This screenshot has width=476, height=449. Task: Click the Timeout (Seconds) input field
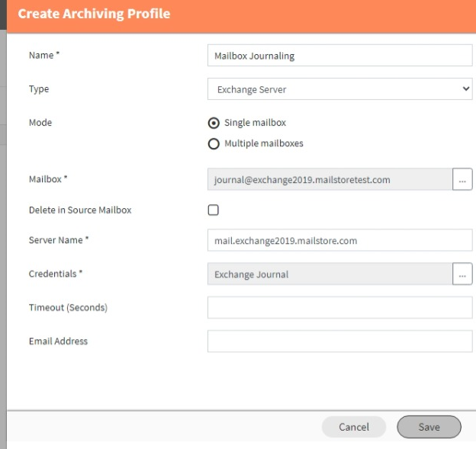pos(339,308)
